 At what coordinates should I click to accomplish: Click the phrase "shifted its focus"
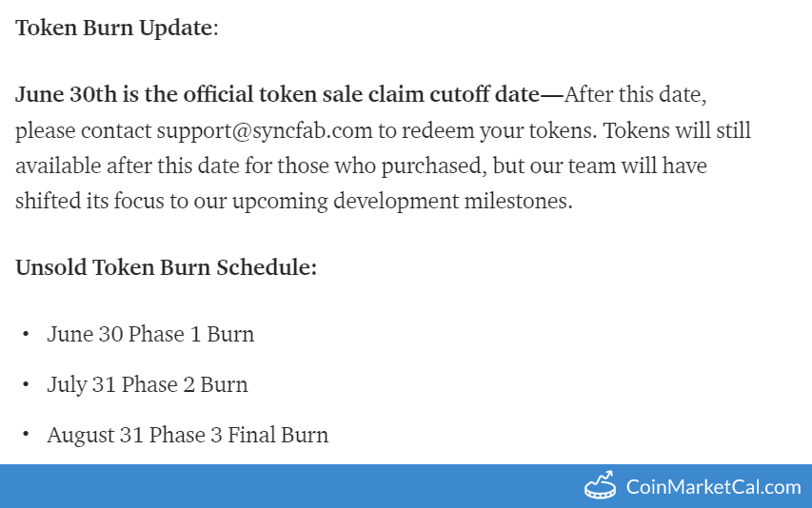(82, 202)
